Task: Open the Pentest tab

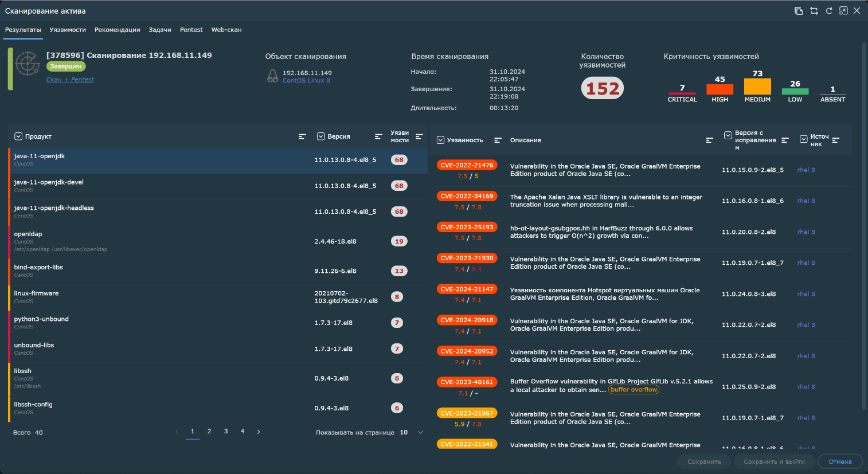Action: click(191, 30)
